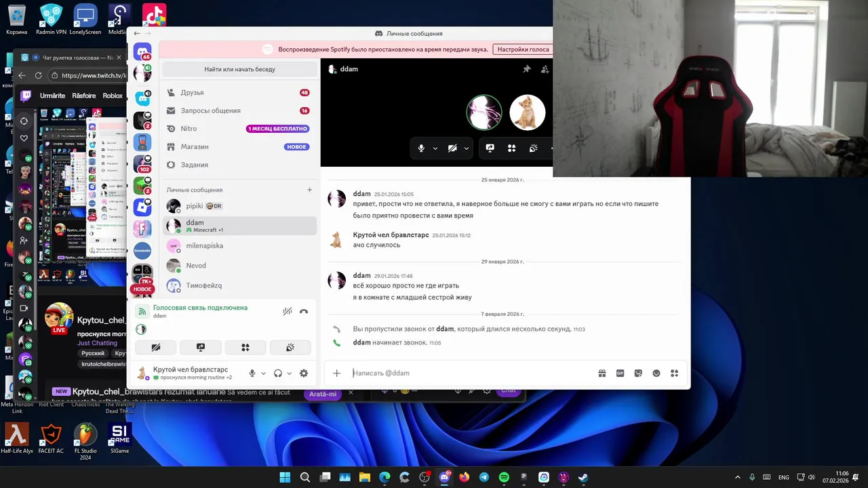Open Запросы общения message requests

(239, 110)
